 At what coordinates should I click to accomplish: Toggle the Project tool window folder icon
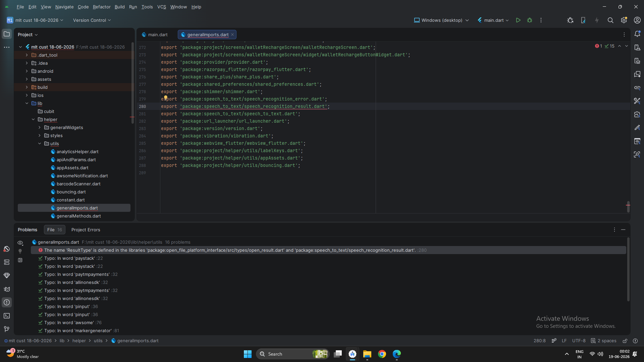(7, 34)
